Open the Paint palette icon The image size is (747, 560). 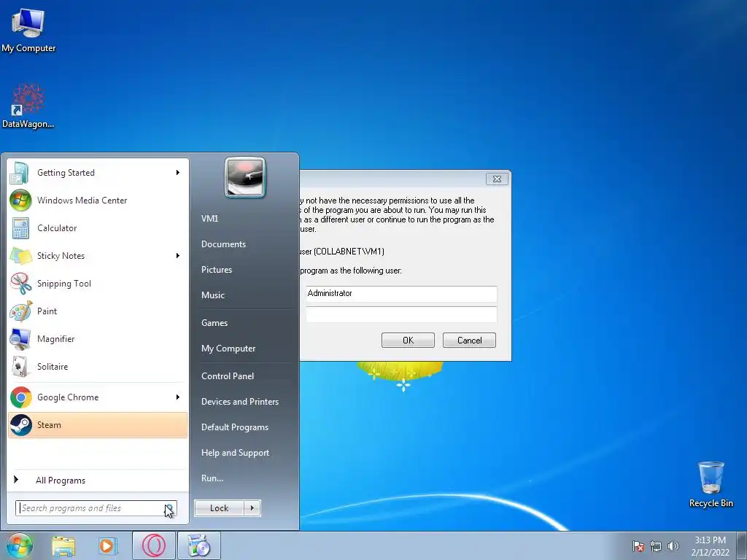[20, 311]
